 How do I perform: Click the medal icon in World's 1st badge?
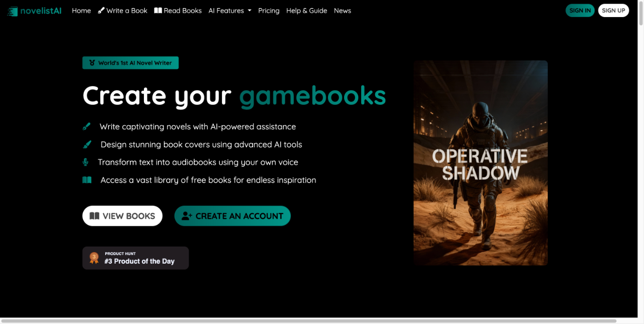click(x=92, y=63)
